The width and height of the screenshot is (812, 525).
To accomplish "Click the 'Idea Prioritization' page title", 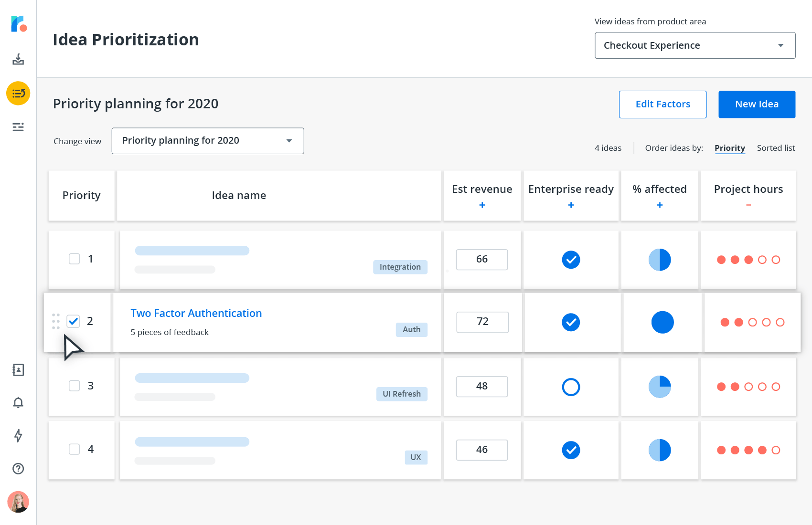I will (126, 40).
